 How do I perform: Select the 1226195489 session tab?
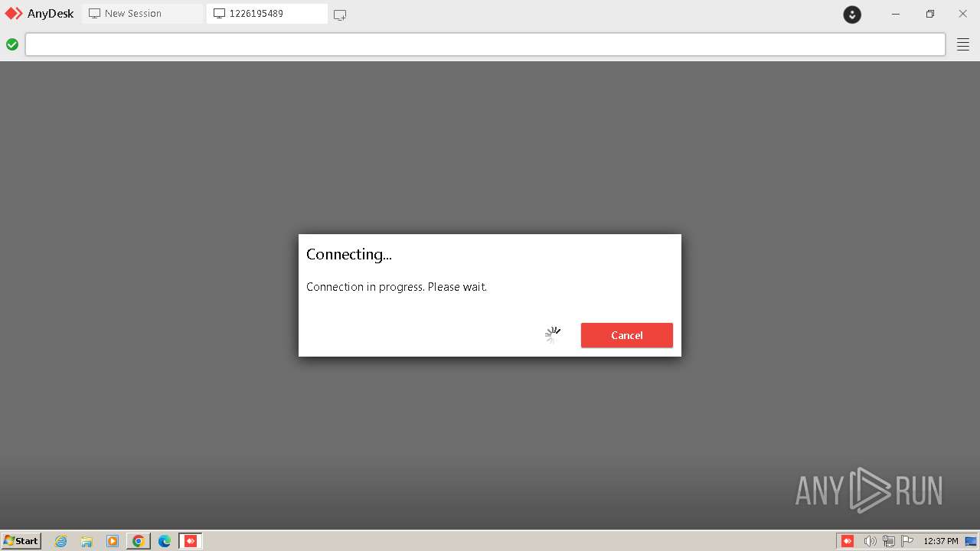coord(266,14)
